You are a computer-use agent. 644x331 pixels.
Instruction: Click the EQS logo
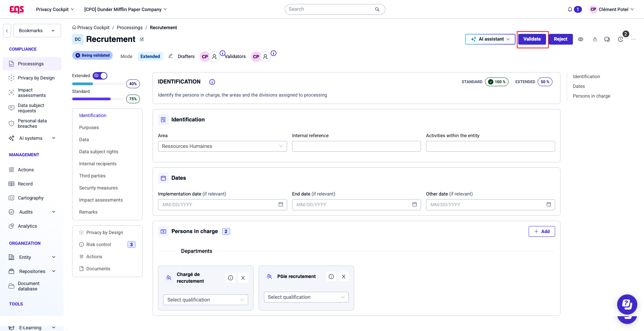click(17, 9)
